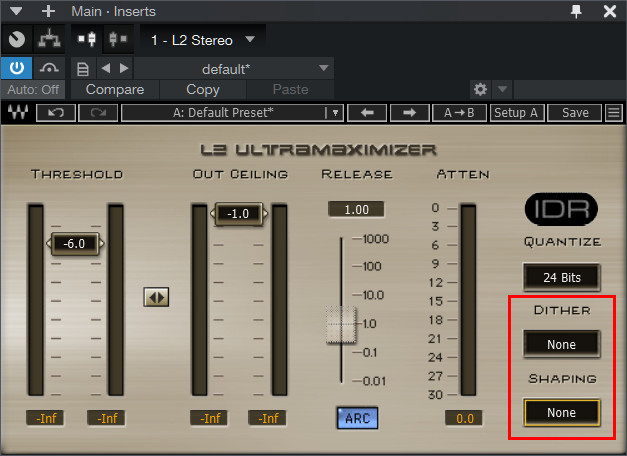The image size is (627, 456).
Task: Click the Out Ceiling -1.0 fader handle
Action: [x=239, y=214]
